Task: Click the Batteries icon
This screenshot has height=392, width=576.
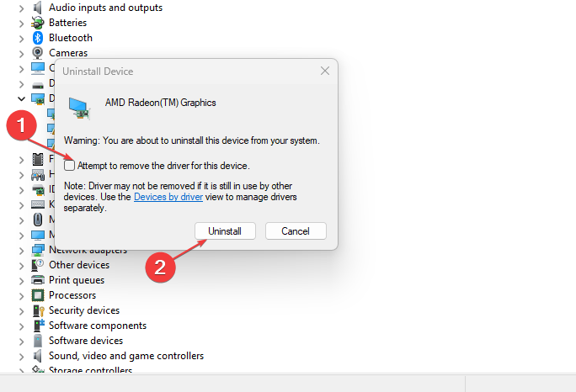Action: [37, 23]
